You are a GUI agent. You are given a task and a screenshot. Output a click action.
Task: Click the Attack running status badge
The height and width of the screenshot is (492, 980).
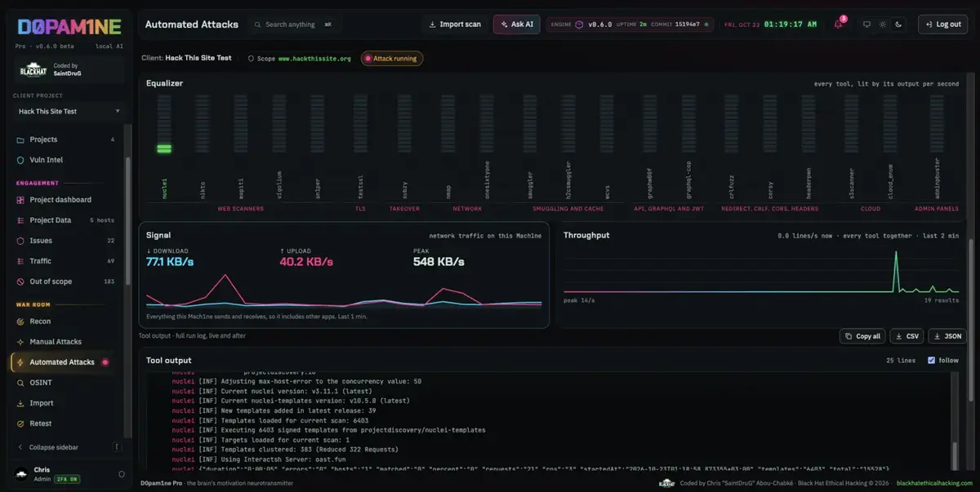click(x=392, y=59)
